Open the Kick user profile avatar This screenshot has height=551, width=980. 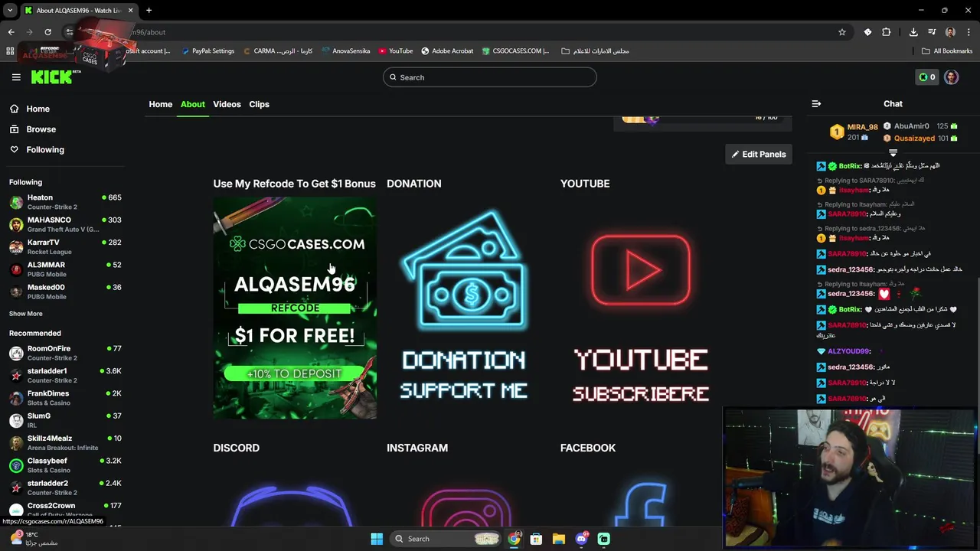coord(952,77)
